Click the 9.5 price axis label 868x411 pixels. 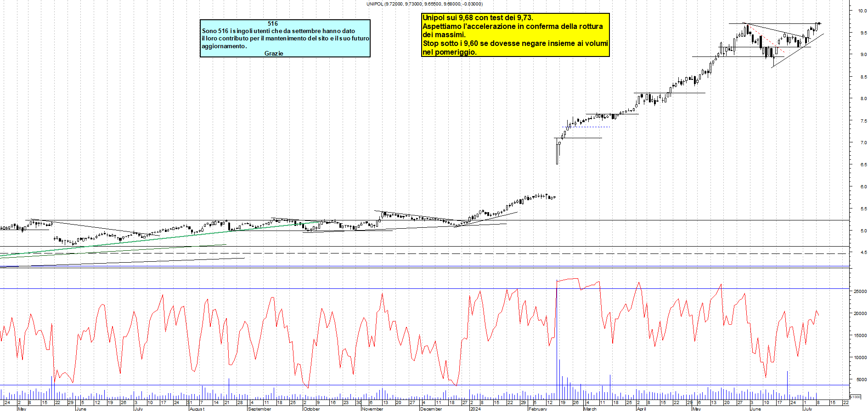pos(863,33)
